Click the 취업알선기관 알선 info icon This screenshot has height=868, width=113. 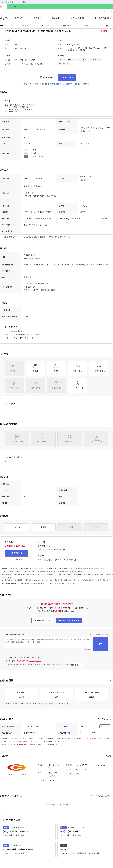click(64, 692)
